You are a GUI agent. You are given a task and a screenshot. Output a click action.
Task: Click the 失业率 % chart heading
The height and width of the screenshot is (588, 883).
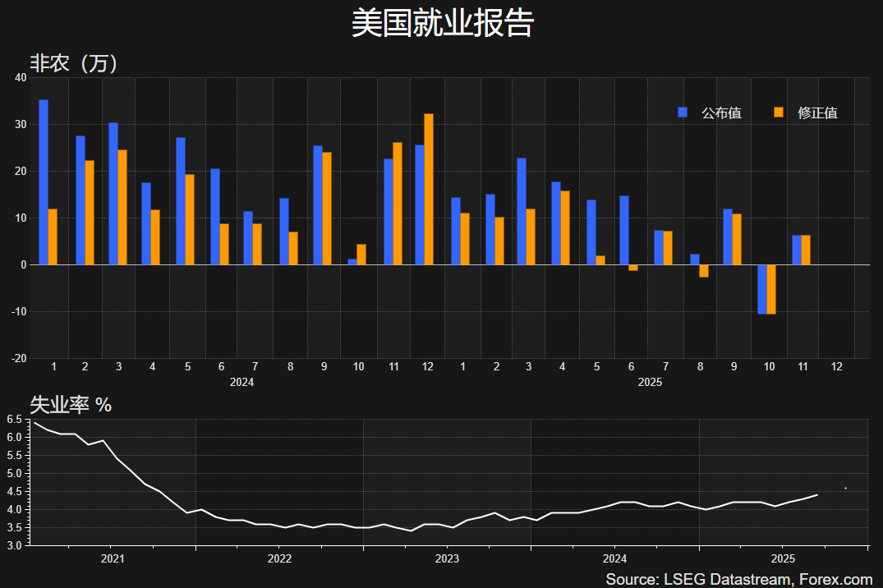point(71,405)
